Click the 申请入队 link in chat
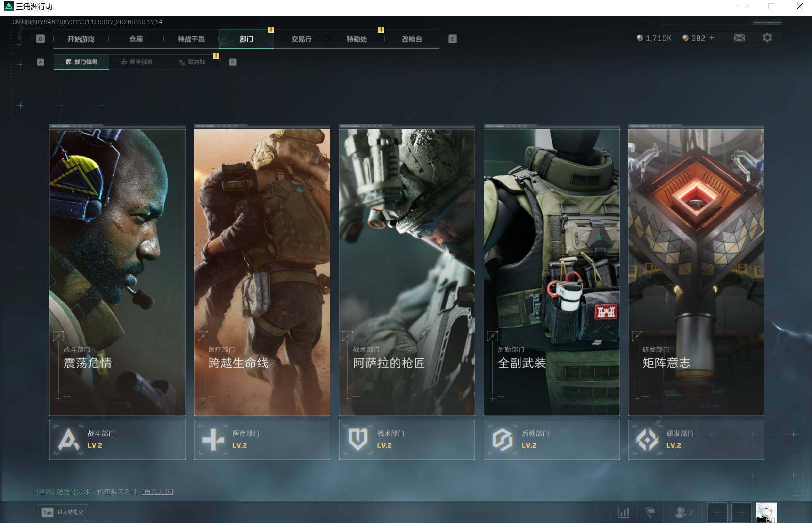 pyautogui.click(x=158, y=491)
